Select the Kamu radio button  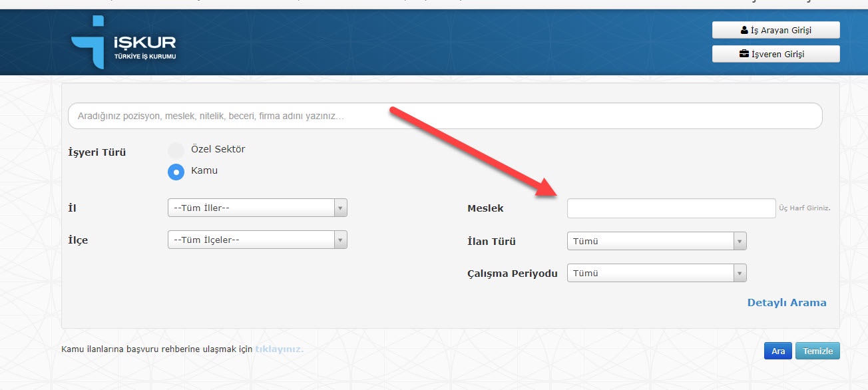pos(176,172)
